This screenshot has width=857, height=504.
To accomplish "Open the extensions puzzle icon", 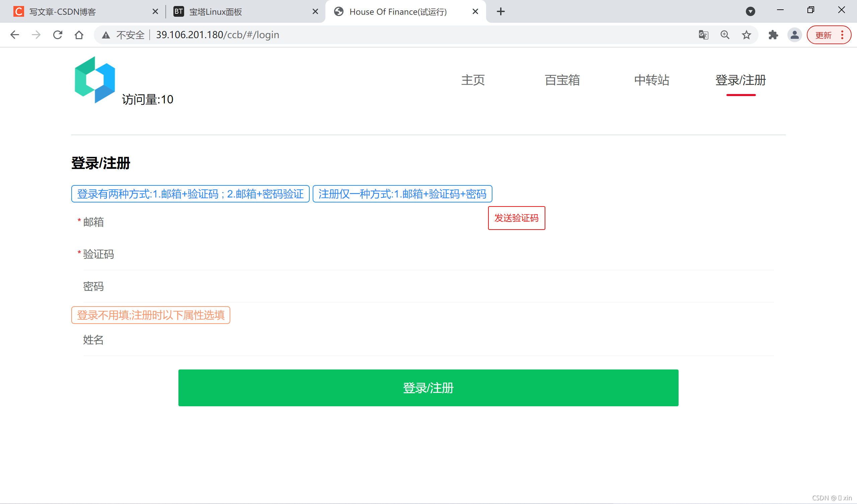I will tap(773, 35).
